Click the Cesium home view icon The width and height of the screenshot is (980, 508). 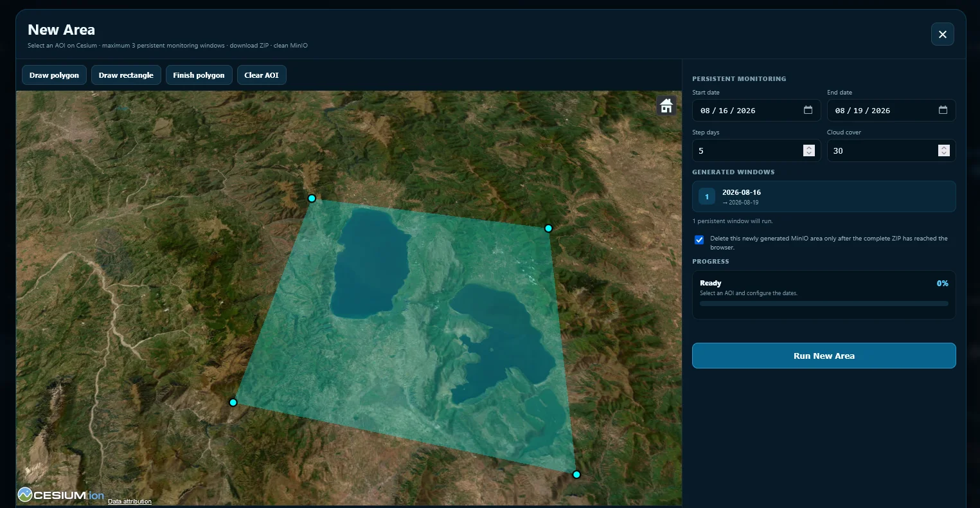(x=666, y=105)
